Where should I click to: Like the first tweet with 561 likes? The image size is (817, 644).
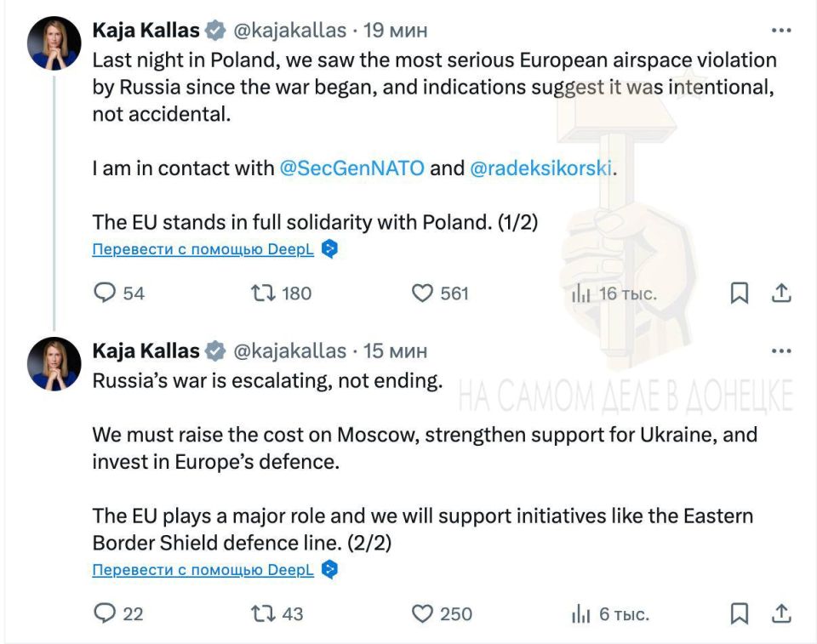click(x=423, y=294)
